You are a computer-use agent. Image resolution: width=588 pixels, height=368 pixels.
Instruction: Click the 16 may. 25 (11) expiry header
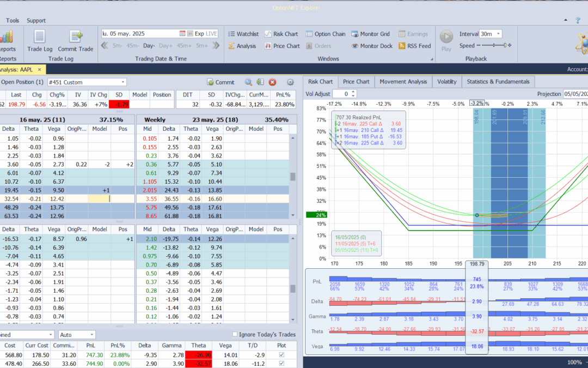tap(42, 120)
